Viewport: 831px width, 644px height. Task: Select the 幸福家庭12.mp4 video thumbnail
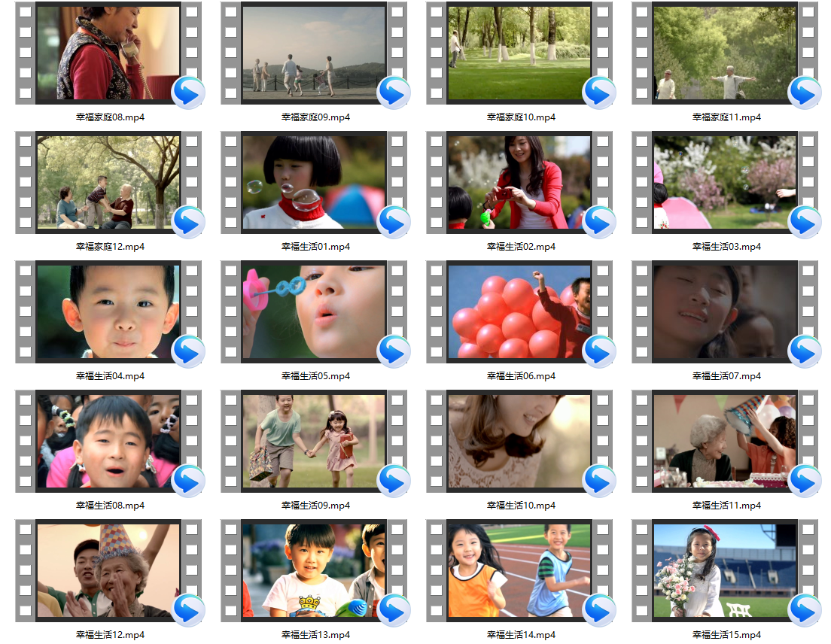(x=108, y=182)
